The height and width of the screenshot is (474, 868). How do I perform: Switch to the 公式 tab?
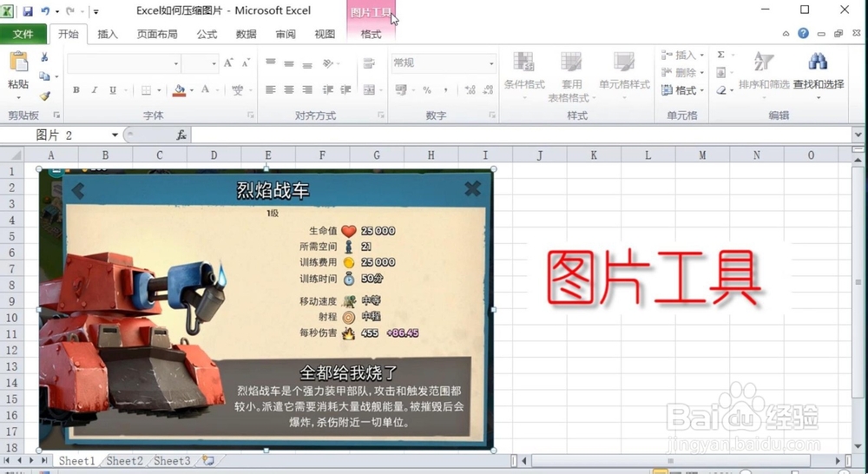pyautogui.click(x=207, y=35)
